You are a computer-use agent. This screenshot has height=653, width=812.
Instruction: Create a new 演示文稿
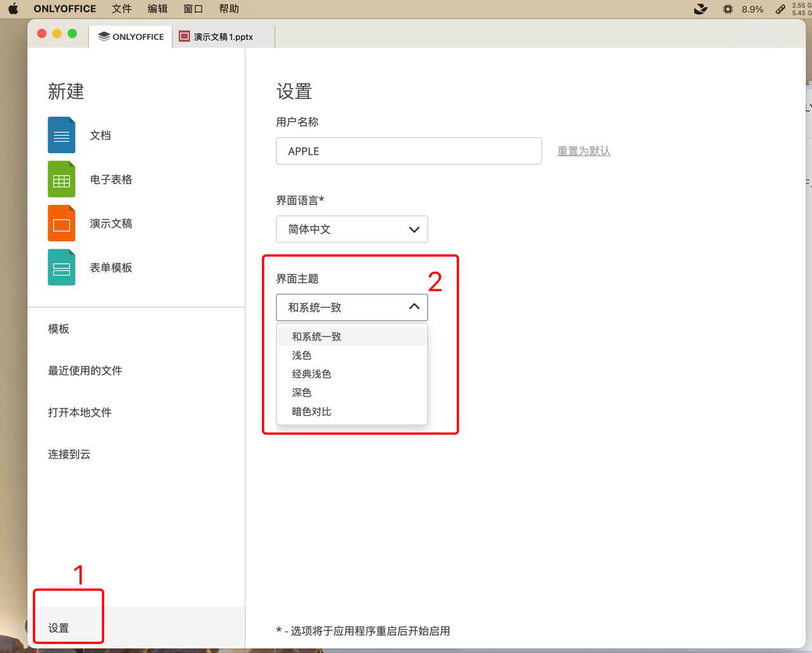coord(111,223)
